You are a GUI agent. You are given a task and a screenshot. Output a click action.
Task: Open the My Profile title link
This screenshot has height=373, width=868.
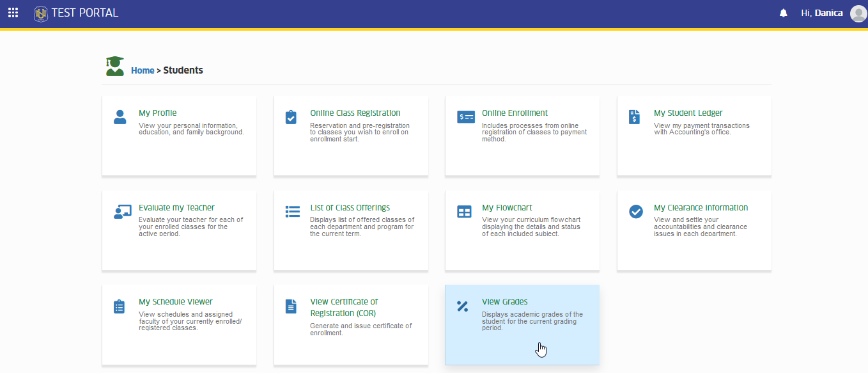[x=158, y=113]
